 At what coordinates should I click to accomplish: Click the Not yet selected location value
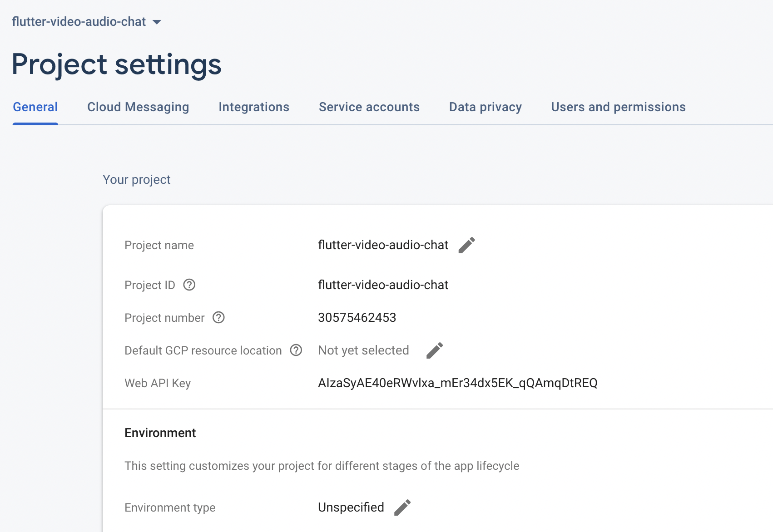tap(364, 350)
